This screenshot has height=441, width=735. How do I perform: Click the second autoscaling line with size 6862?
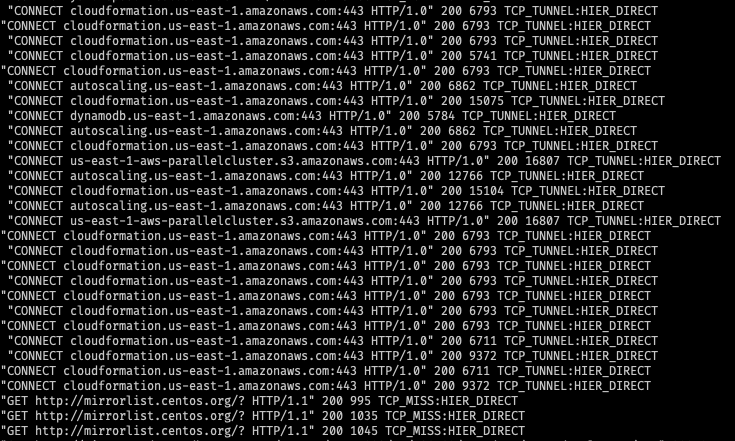(322, 131)
